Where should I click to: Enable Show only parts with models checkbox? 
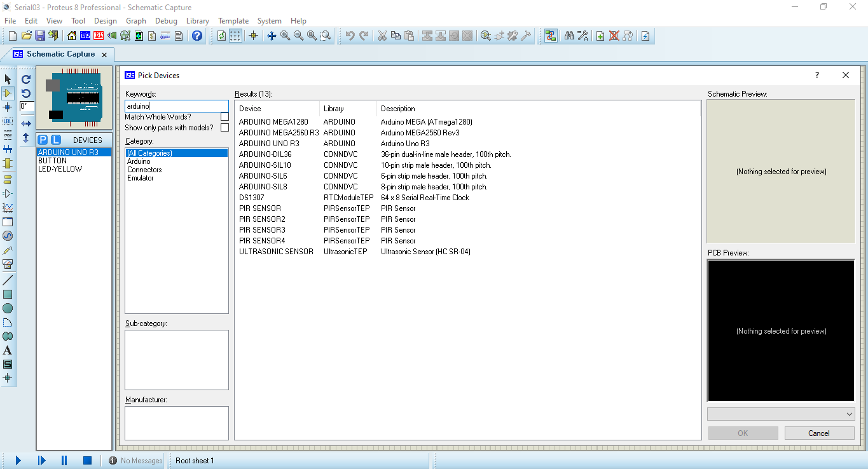point(224,128)
